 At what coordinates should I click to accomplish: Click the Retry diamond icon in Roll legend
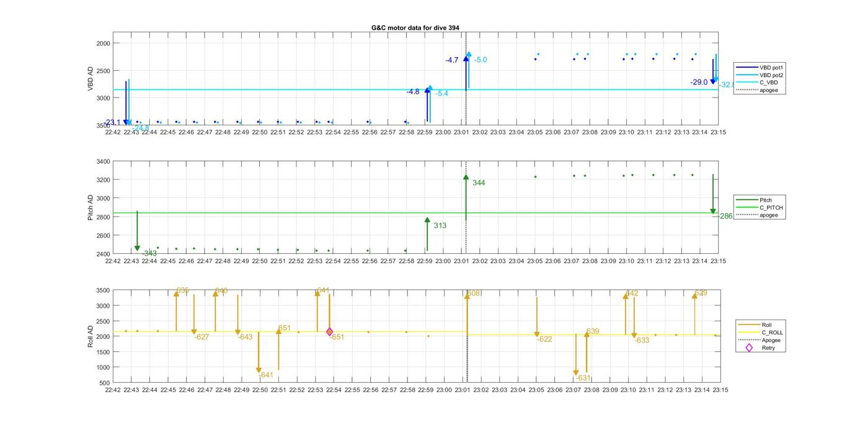click(x=749, y=347)
